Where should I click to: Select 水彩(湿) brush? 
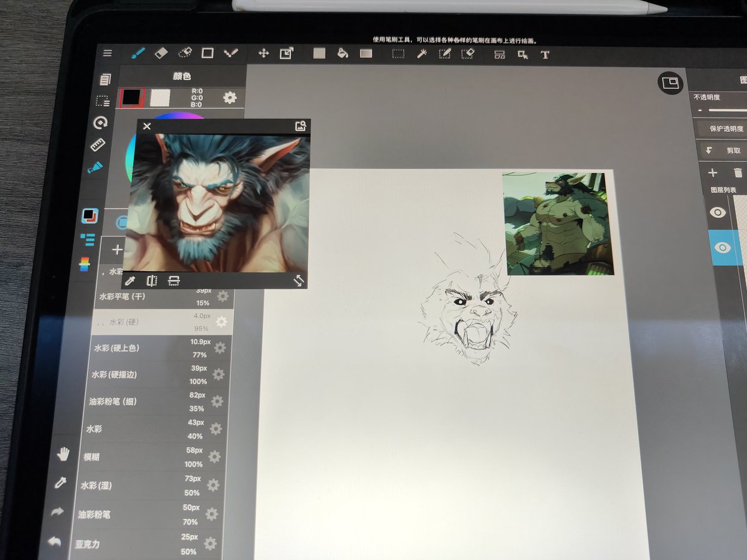[x=150, y=485]
